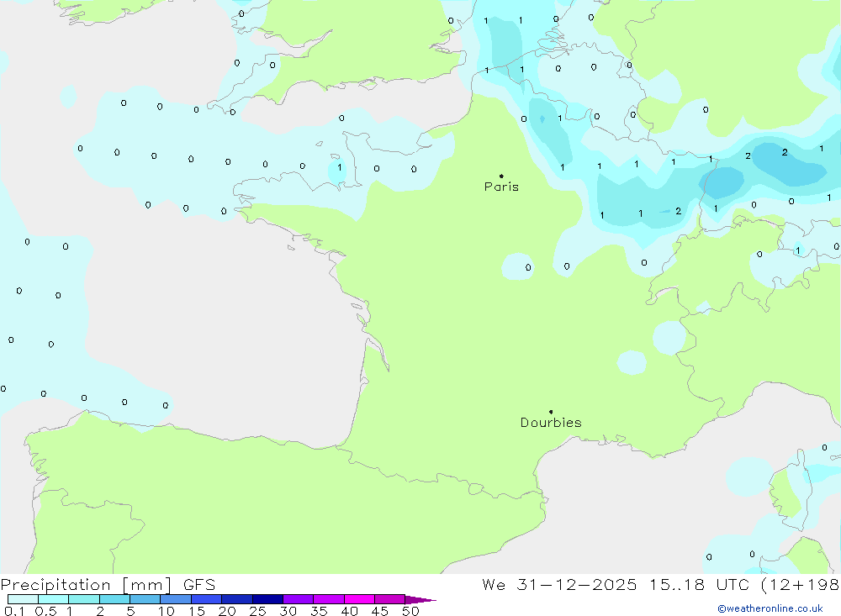The width and height of the screenshot is (841, 616).
Task: Click the legend scale label 35
Action: 319,611
